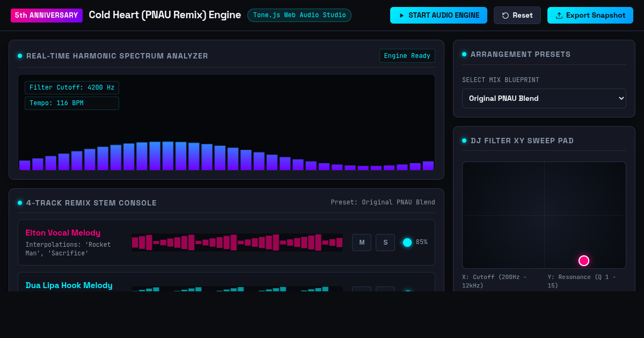644x338 pixels.
Task: Click the Real-Time Harmonic Spectrum Analyzer heading
Action: (x=117, y=56)
